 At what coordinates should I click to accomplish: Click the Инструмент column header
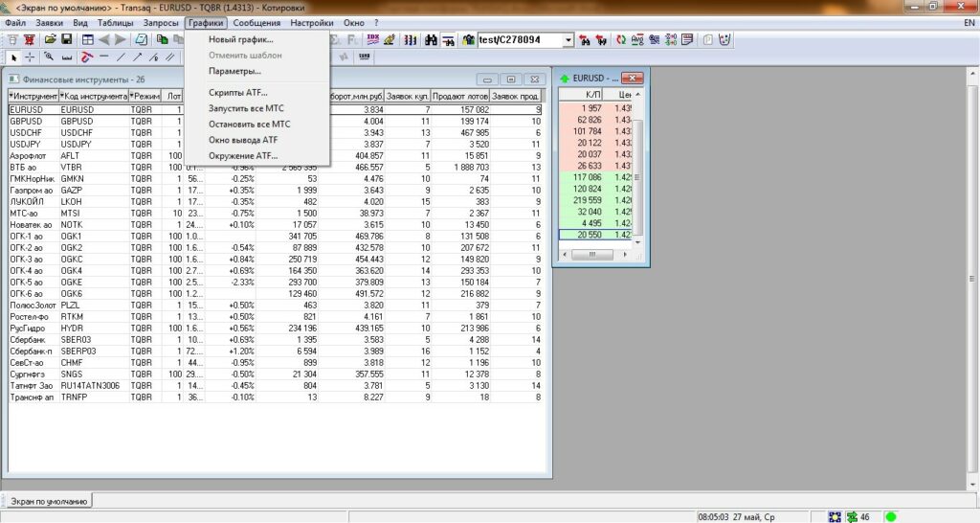pos(33,96)
